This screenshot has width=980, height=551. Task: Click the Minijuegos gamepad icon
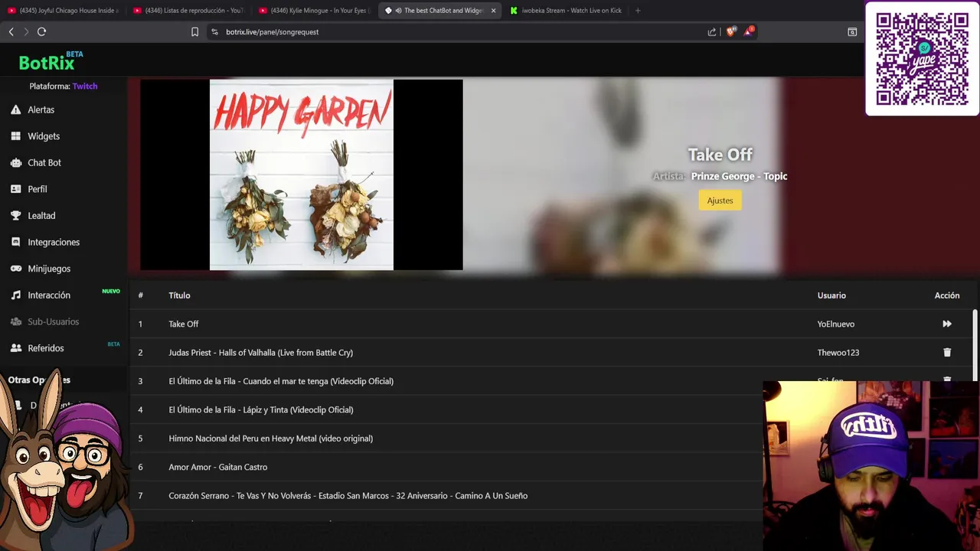point(15,269)
